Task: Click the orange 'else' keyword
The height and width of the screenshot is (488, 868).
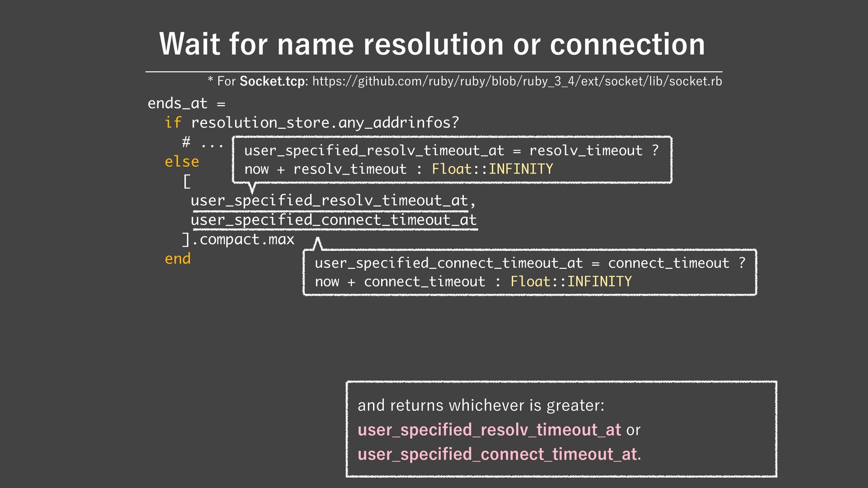Action: pos(182,161)
